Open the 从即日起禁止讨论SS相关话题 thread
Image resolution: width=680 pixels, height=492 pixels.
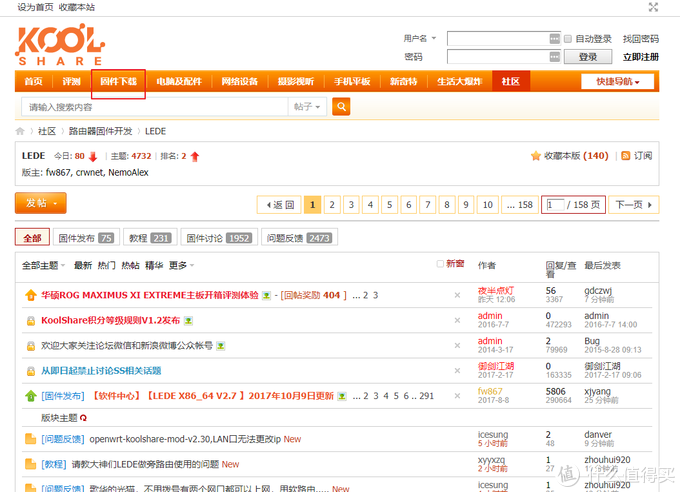[x=101, y=371]
